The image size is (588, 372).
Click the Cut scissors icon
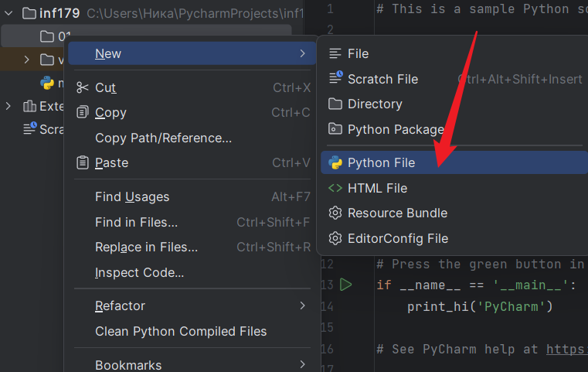[83, 88]
